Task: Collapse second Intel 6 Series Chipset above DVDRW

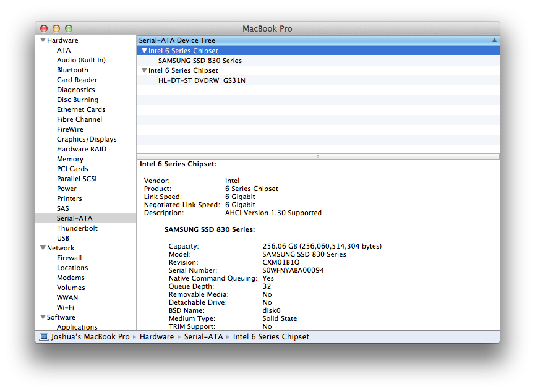Action: 144,70
